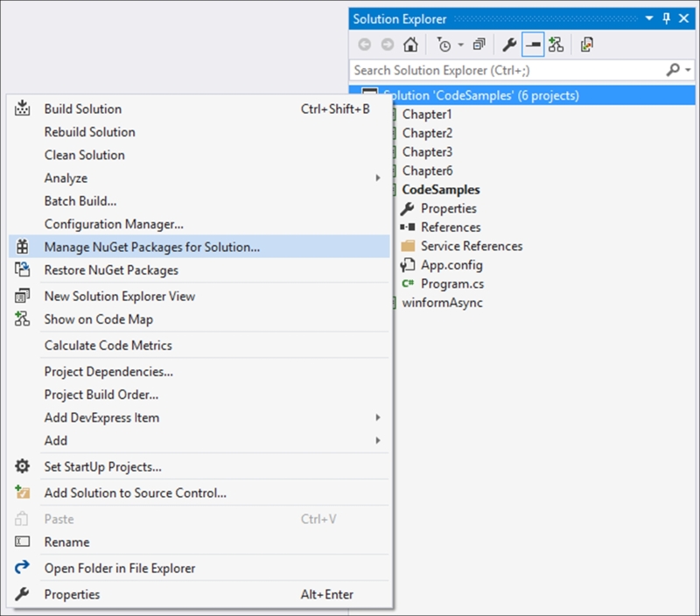The image size is (700, 616).
Task: Select the winformAsync project
Action: coord(442,303)
